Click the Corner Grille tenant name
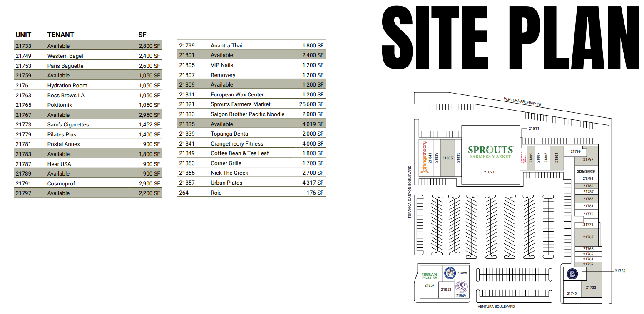644x314 pixels. click(226, 163)
